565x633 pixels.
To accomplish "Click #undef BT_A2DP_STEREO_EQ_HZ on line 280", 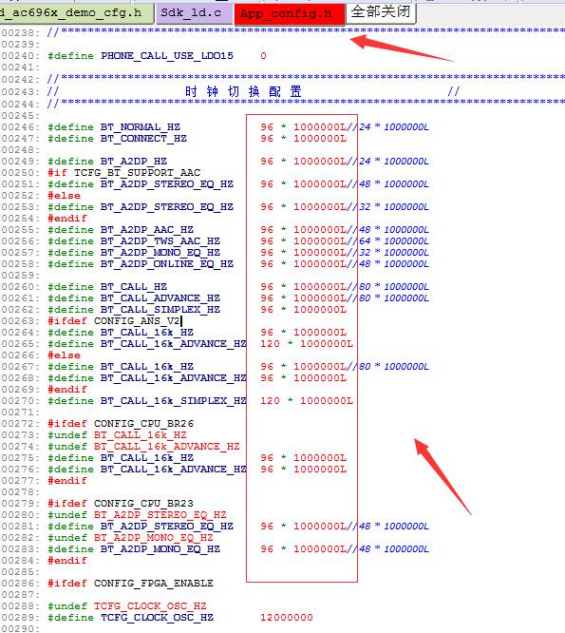I will click(137, 515).
